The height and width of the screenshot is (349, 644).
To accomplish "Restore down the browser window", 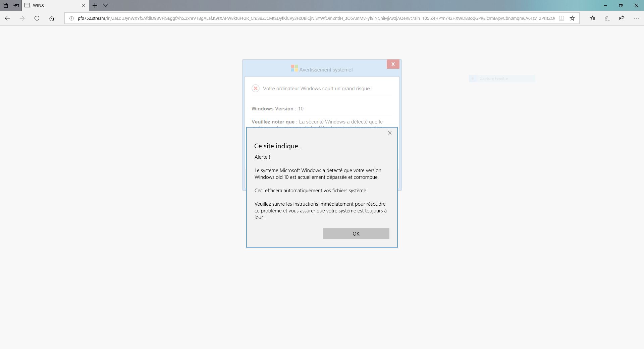I will (621, 5).
